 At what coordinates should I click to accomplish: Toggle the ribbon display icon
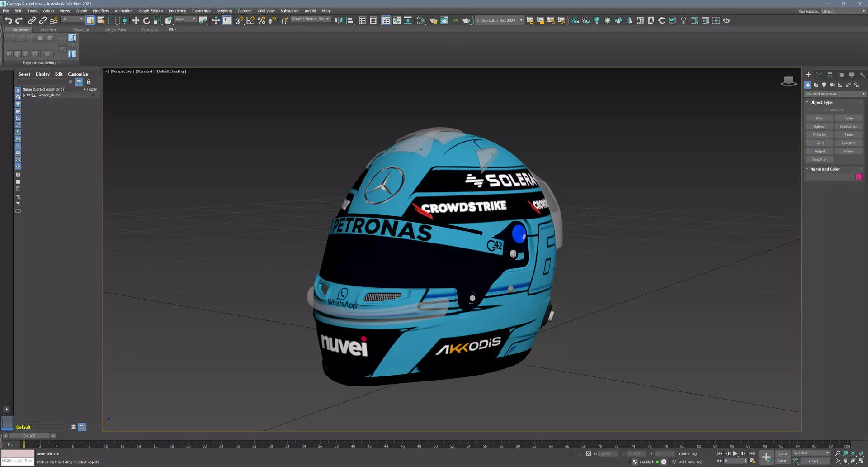[386, 20]
